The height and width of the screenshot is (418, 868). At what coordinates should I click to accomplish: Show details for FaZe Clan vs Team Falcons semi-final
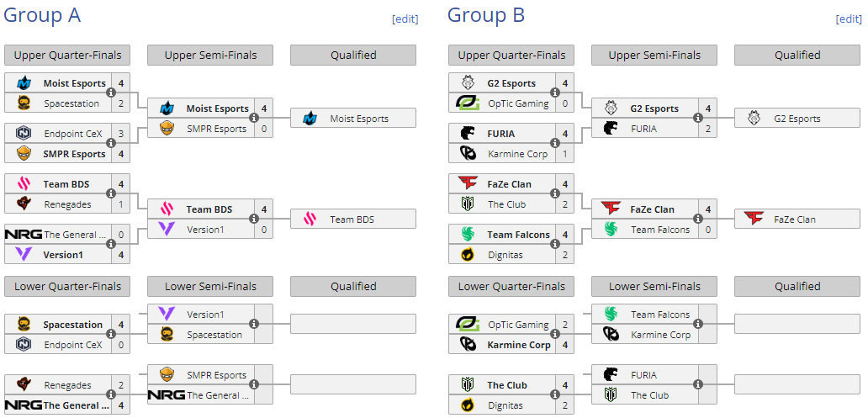697,220
